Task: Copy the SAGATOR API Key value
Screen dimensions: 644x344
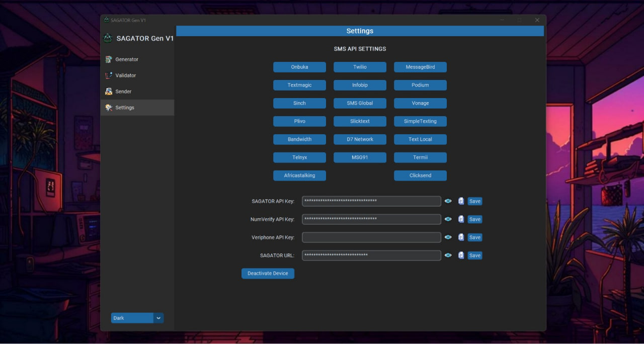Action: click(461, 201)
